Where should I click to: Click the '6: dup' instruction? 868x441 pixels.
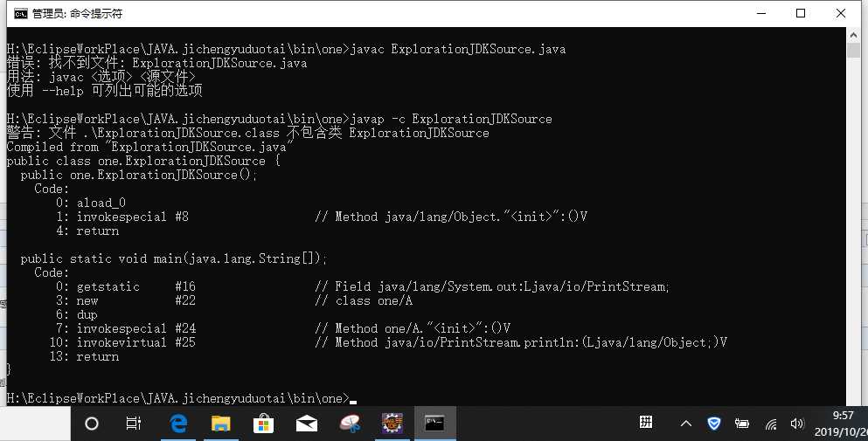(77, 315)
